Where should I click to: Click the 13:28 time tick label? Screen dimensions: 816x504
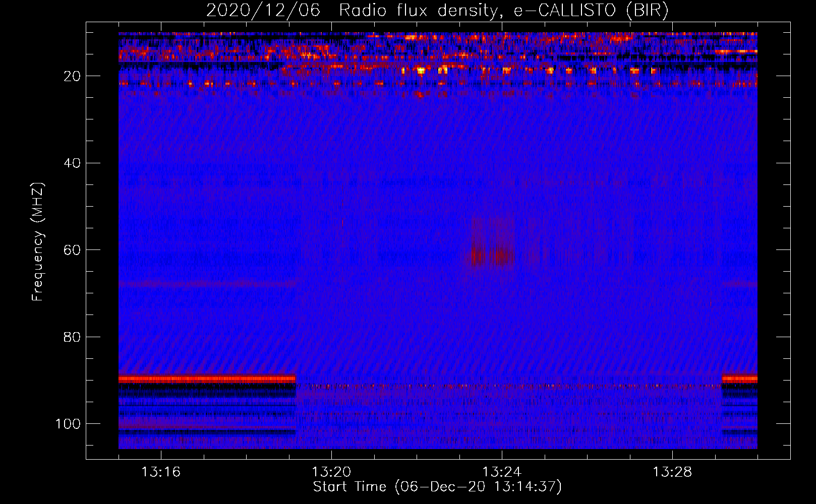[672, 472]
